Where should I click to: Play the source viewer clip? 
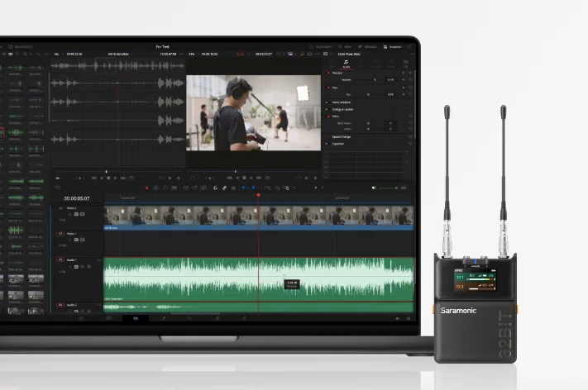tap(115, 178)
